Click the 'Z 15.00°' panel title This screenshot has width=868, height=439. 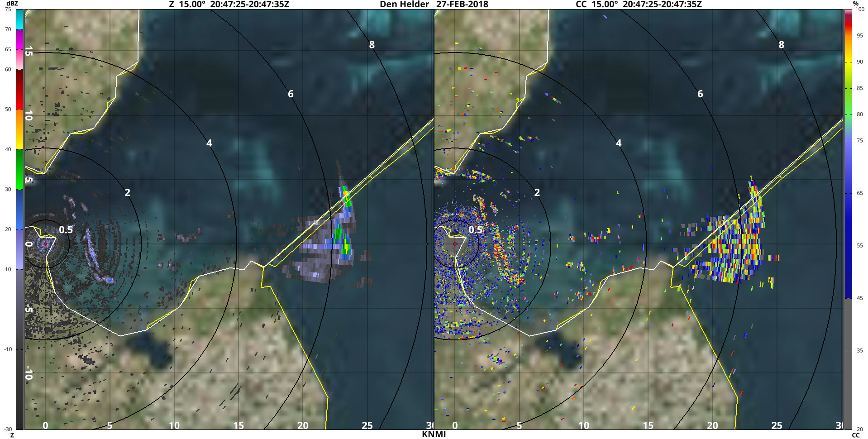click(x=187, y=5)
